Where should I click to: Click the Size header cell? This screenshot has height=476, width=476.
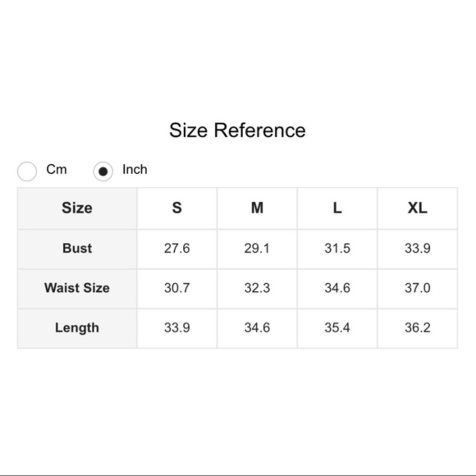coord(77,208)
